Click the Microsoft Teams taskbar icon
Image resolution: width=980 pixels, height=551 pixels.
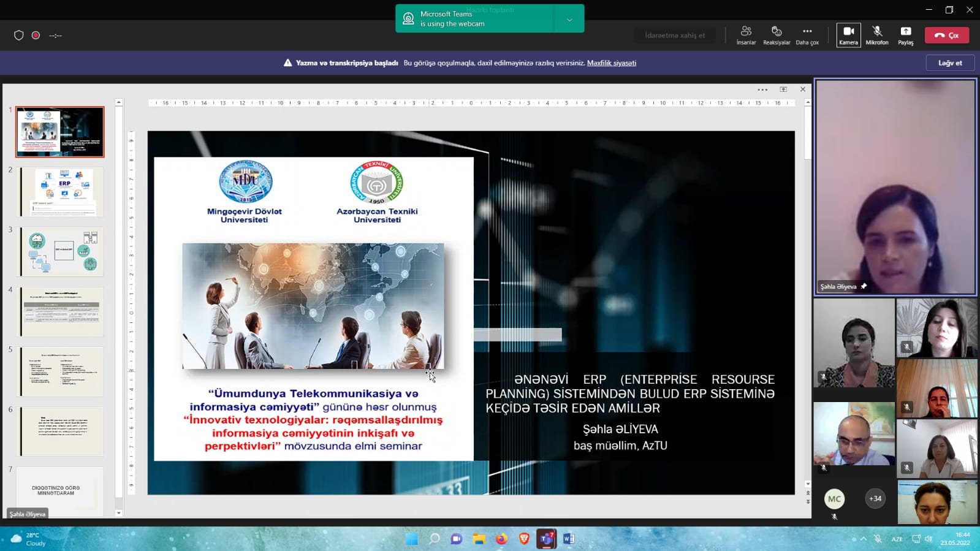click(x=546, y=539)
